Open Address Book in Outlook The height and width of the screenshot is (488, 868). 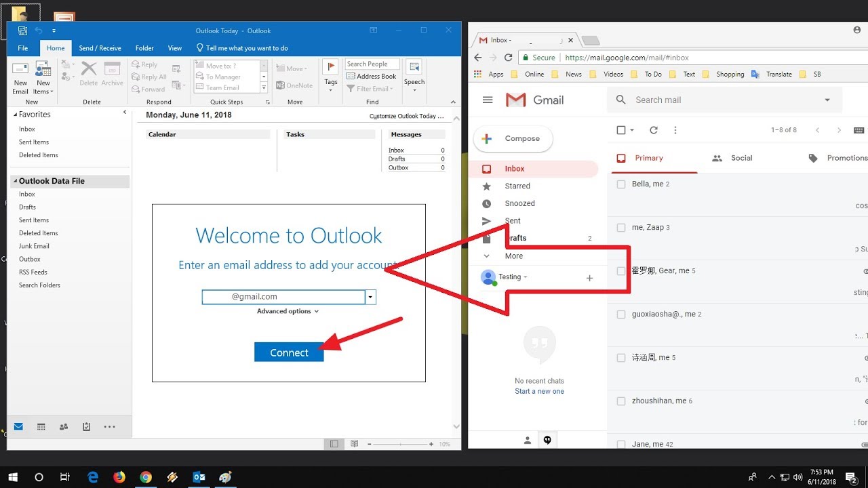click(372, 77)
